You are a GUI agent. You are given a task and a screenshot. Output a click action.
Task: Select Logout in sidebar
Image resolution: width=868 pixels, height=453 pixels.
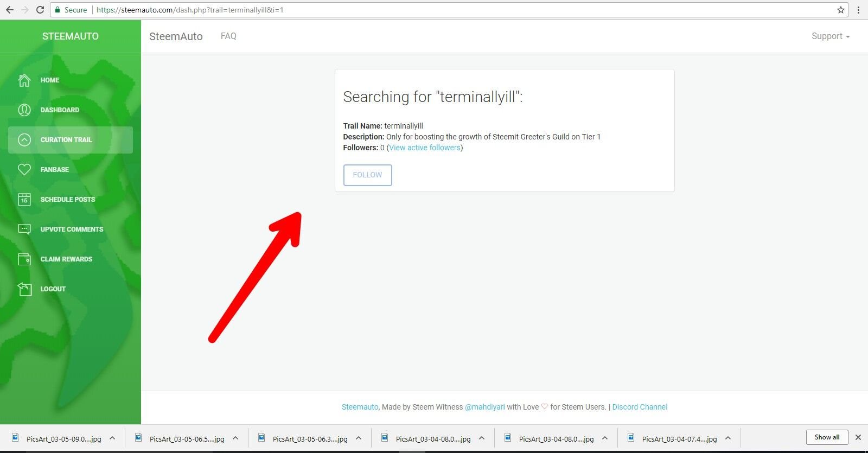[x=71, y=289]
